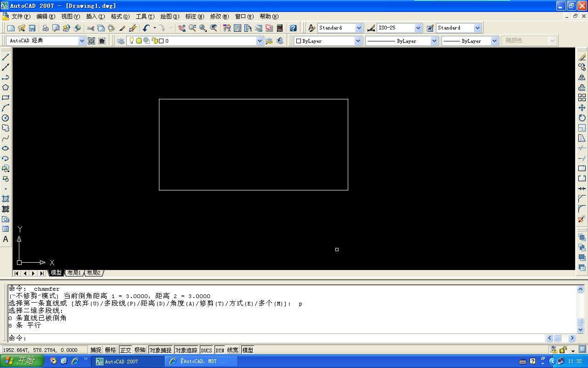Toggle DUCS in status bar

coord(206,350)
